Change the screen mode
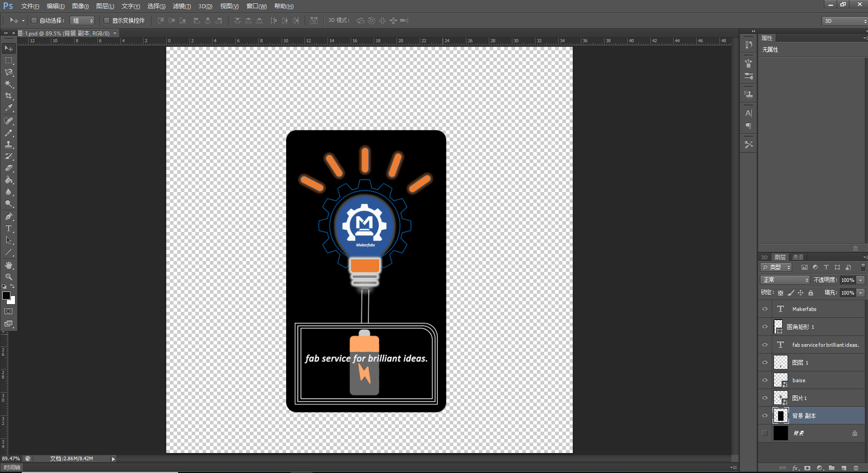868x473 pixels. pos(9,324)
